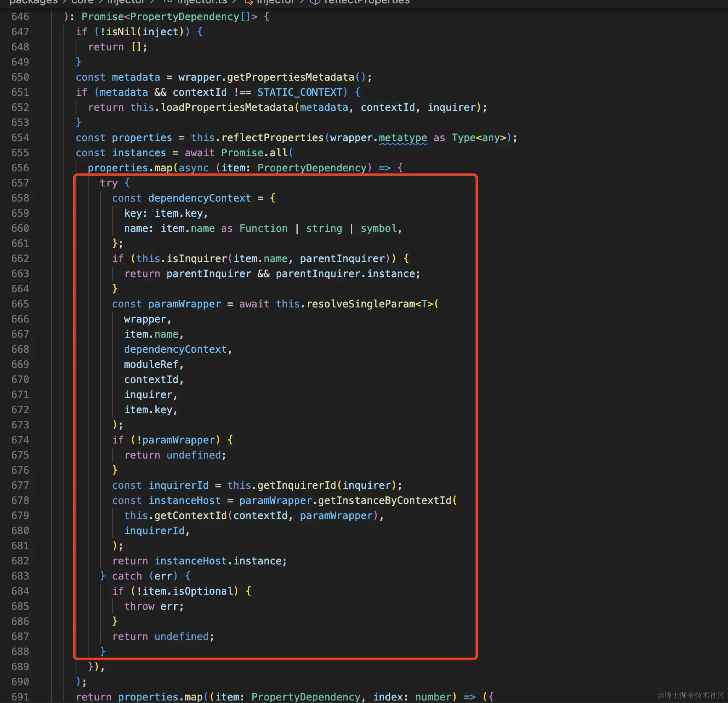Click 'dependencyContext' declaration on line 658
The height and width of the screenshot is (703, 728).
199,198
